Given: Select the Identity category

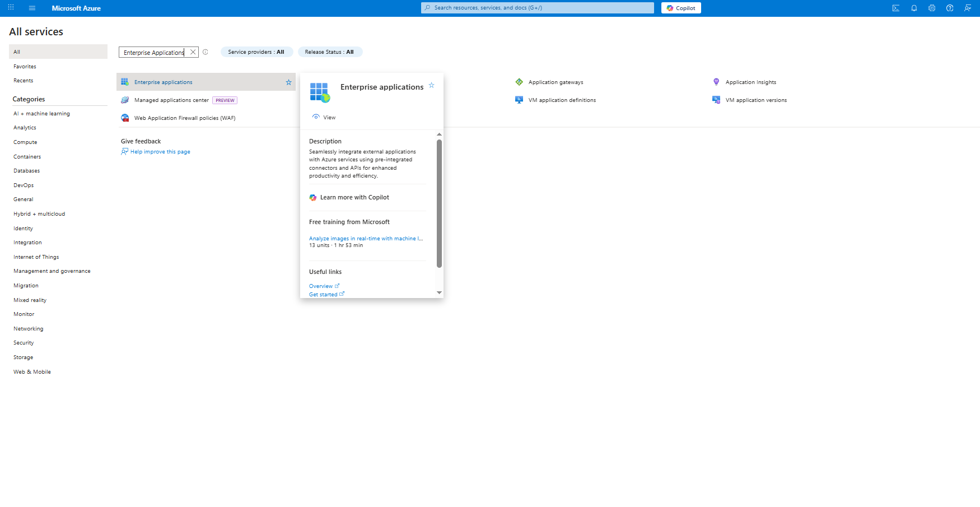Looking at the screenshot, I should [23, 229].
